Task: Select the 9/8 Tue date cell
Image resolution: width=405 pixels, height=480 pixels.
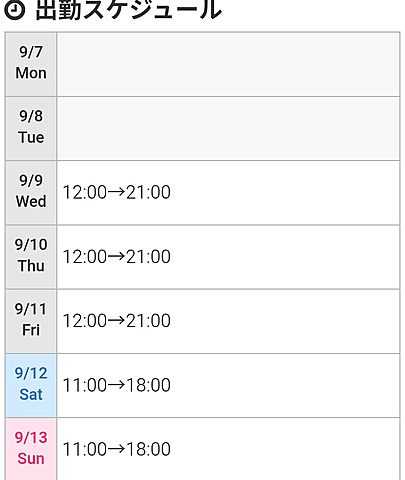Action: click(31, 129)
